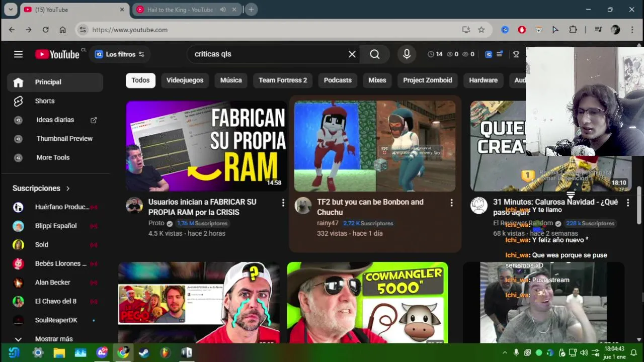Open TF2 Bonbon and Chuchu thumbnail
Image resolution: width=644 pixels, height=362 pixels.
point(375,146)
